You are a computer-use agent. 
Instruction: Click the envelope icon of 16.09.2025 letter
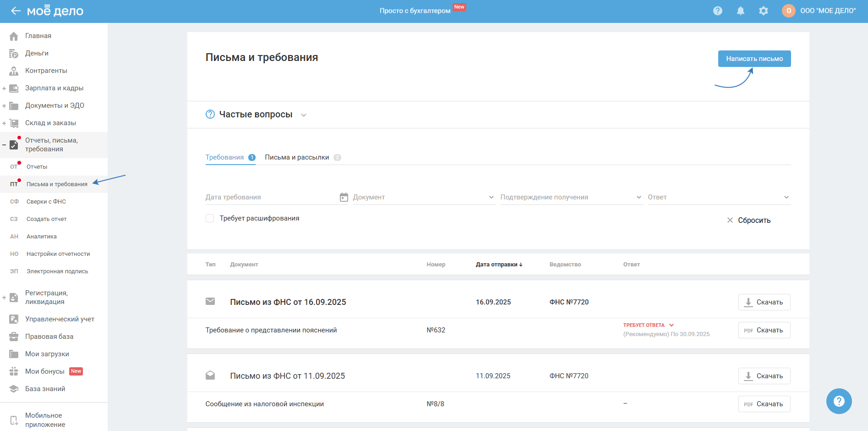point(210,302)
